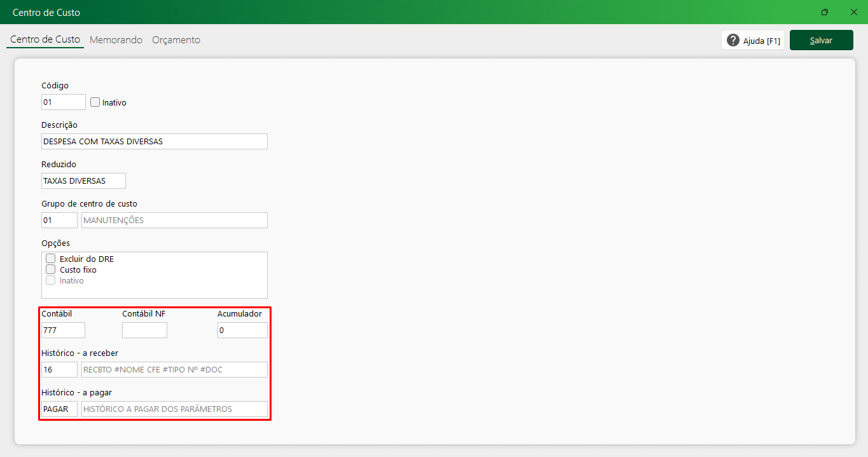
Task: Close the Centro de Custo window
Action: coord(853,12)
